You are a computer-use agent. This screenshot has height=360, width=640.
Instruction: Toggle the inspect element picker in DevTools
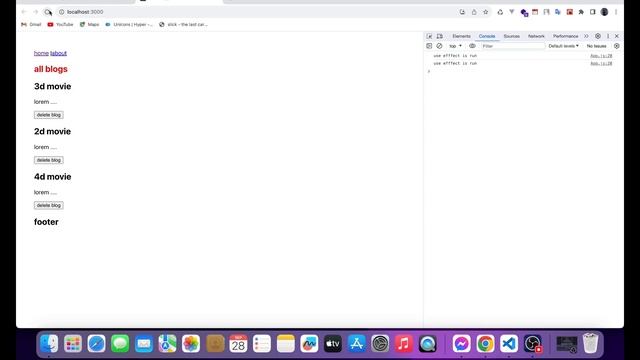(x=429, y=36)
